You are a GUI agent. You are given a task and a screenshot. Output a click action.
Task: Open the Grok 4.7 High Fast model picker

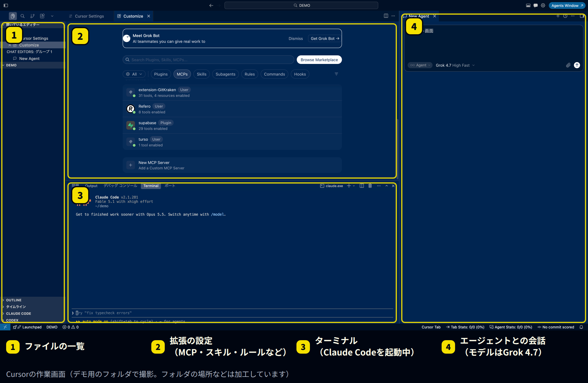click(x=455, y=65)
